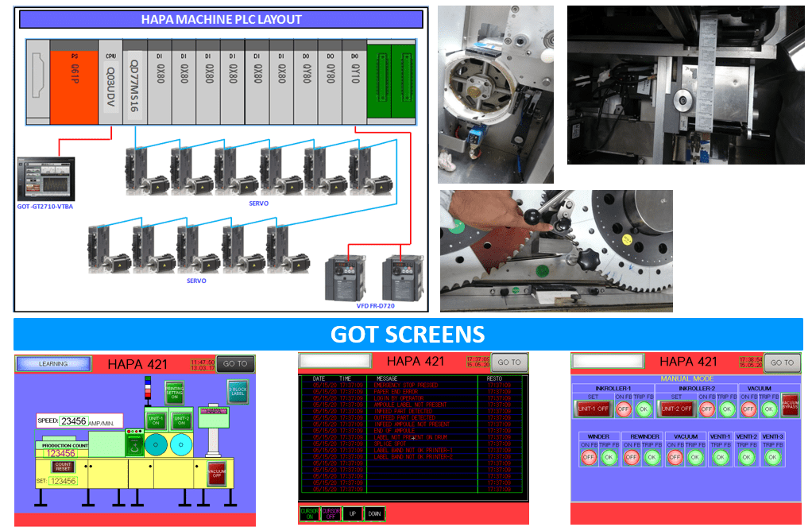
Task: Click the HAPA MACHINE PLC LAYOUT title
Action: click(221, 20)
